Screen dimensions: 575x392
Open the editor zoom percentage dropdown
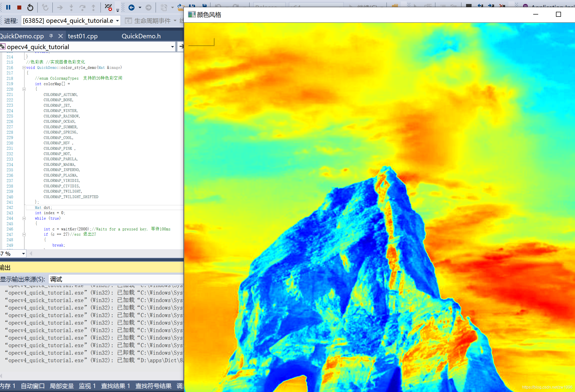pos(23,254)
